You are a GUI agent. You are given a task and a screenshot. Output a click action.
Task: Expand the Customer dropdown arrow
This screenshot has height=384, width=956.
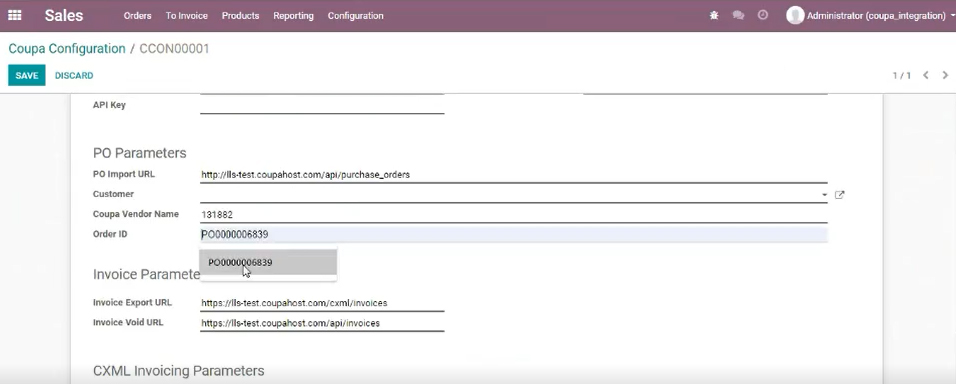[824, 195]
